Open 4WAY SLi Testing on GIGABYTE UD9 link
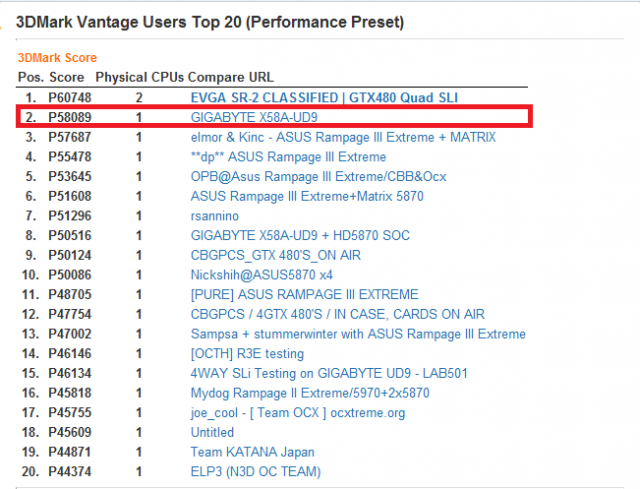 329,373
